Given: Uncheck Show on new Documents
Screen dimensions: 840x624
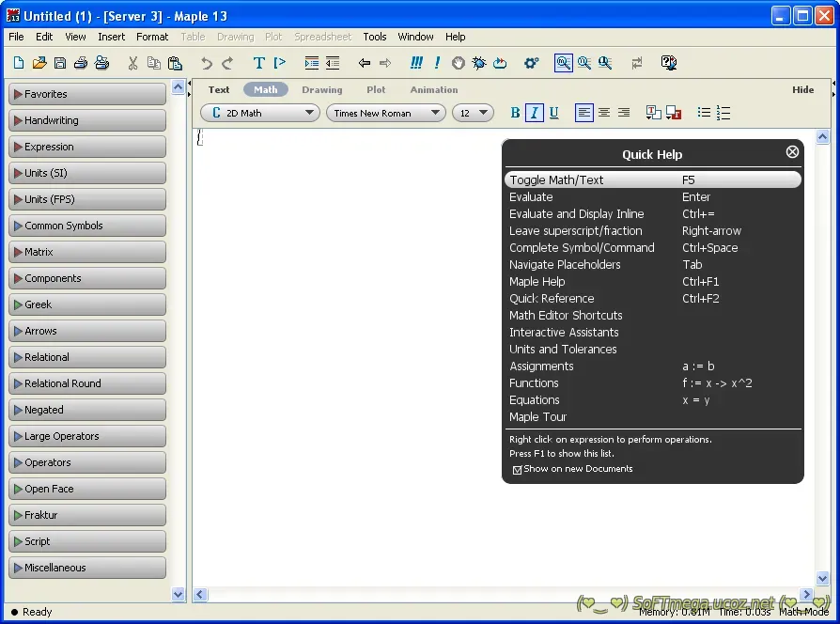Looking at the screenshot, I should (517, 469).
